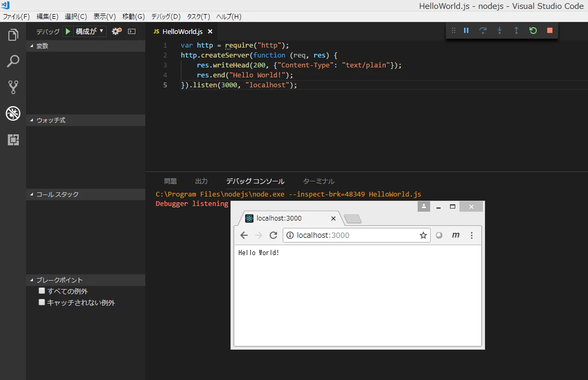
Task: Step over in debug toolbar
Action: pyautogui.click(x=483, y=30)
